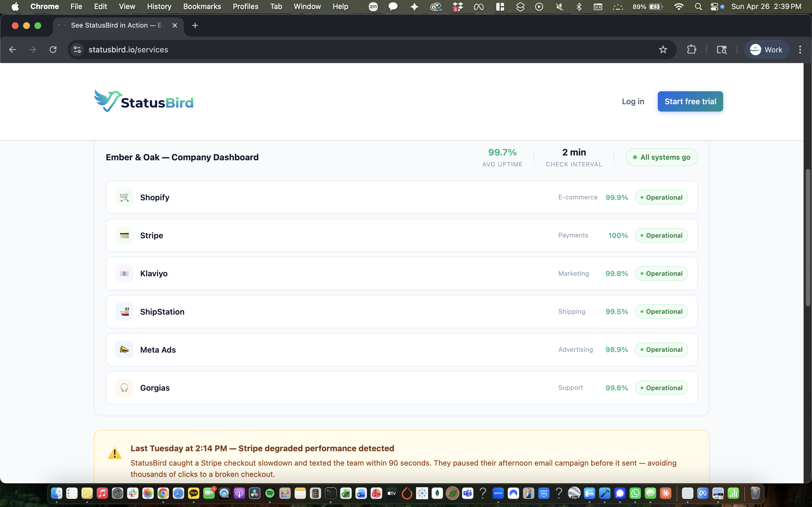Open a new tab with plus button
812x507 pixels.
pos(195,25)
